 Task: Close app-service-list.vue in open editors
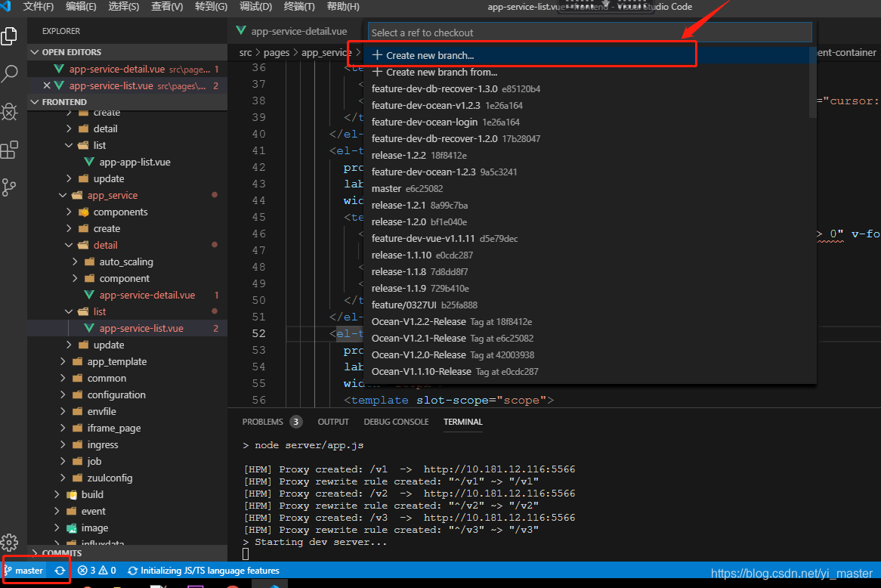click(x=47, y=85)
